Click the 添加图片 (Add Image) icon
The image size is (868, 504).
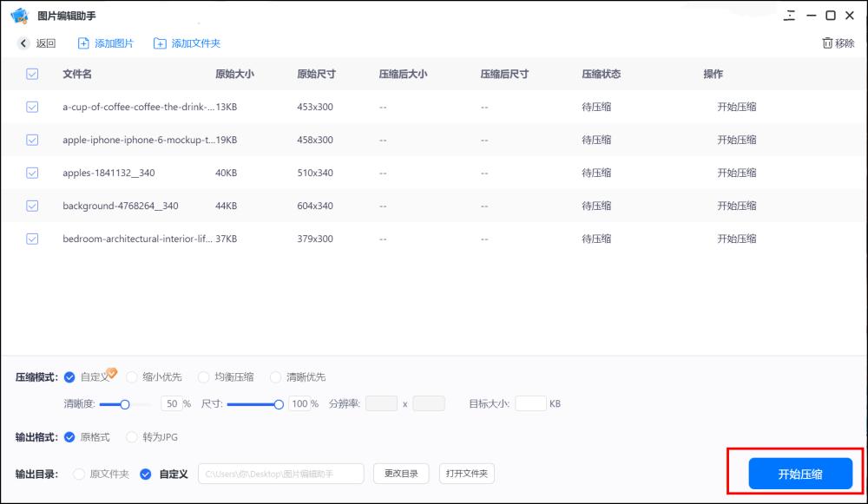pyautogui.click(x=82, y=41)
